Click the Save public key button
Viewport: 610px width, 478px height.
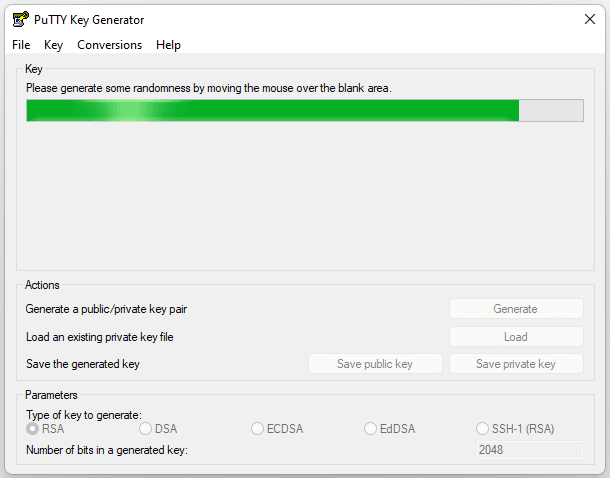375,364
